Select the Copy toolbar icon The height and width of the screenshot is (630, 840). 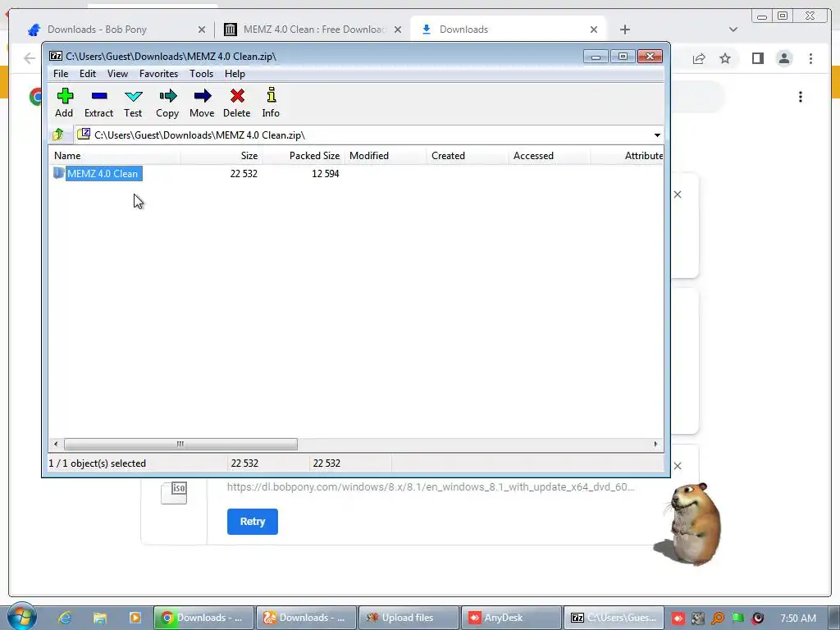pos(167,103)
